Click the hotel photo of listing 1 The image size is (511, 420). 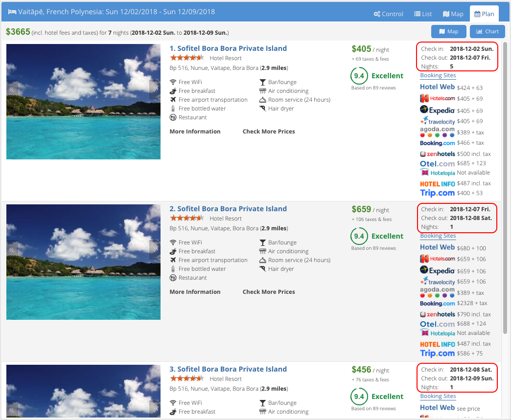[83, 102]
